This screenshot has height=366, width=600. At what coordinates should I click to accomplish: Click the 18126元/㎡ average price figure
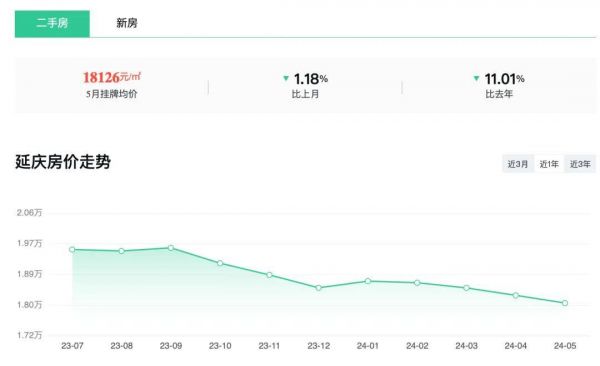[112, 77]
